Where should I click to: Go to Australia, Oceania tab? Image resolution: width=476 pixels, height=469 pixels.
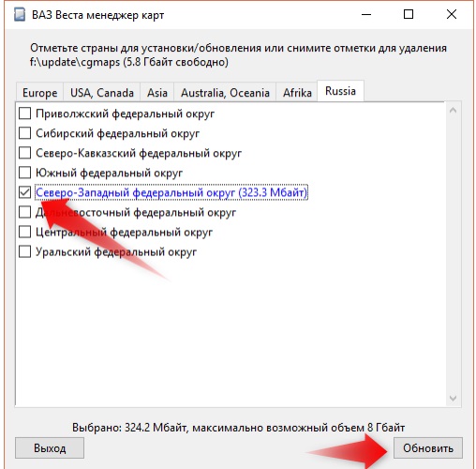coord(225,93)
